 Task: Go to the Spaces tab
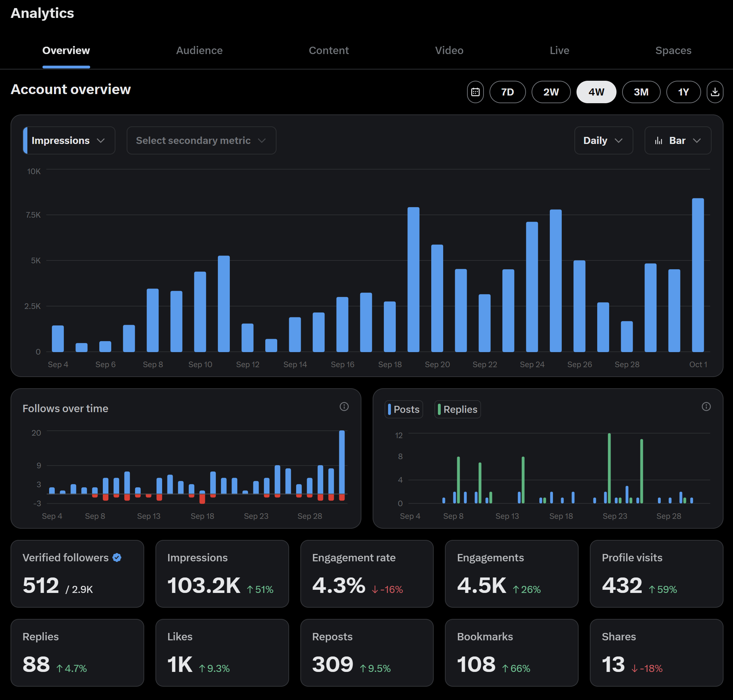[x=673, y=50]
